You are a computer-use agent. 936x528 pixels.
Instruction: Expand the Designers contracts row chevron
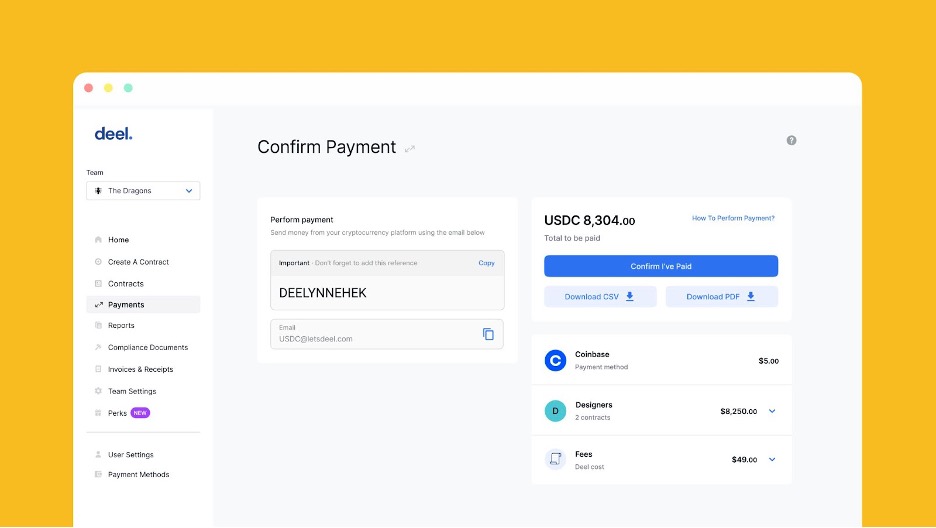point(772,411)
